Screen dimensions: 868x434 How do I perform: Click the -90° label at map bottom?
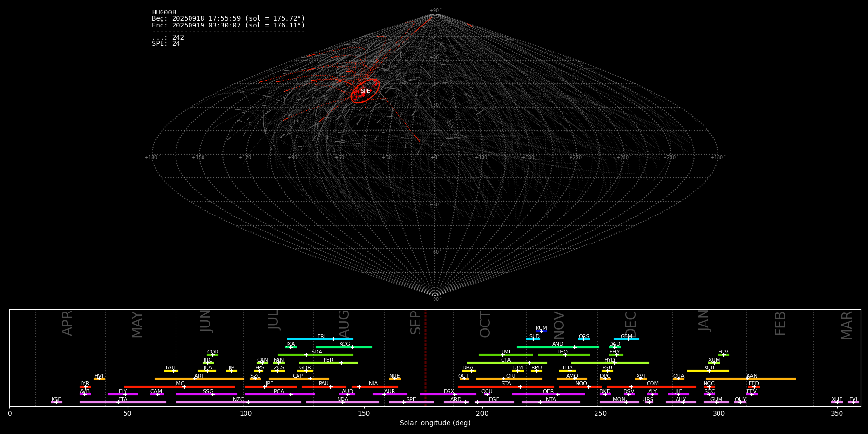point(435,299)
